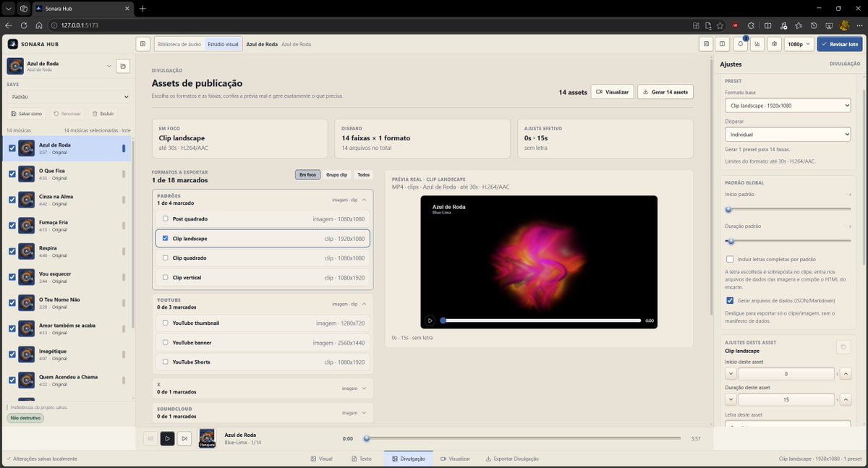Click the Início deste asset input field
868x468 pixels.
click(x=786, y=374)
